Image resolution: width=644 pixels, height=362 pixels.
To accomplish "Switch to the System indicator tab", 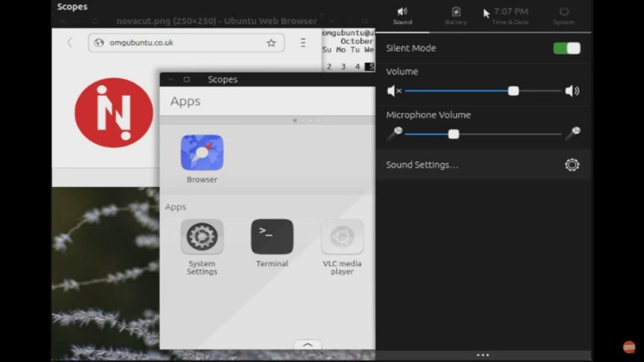I will coord(563,15).
